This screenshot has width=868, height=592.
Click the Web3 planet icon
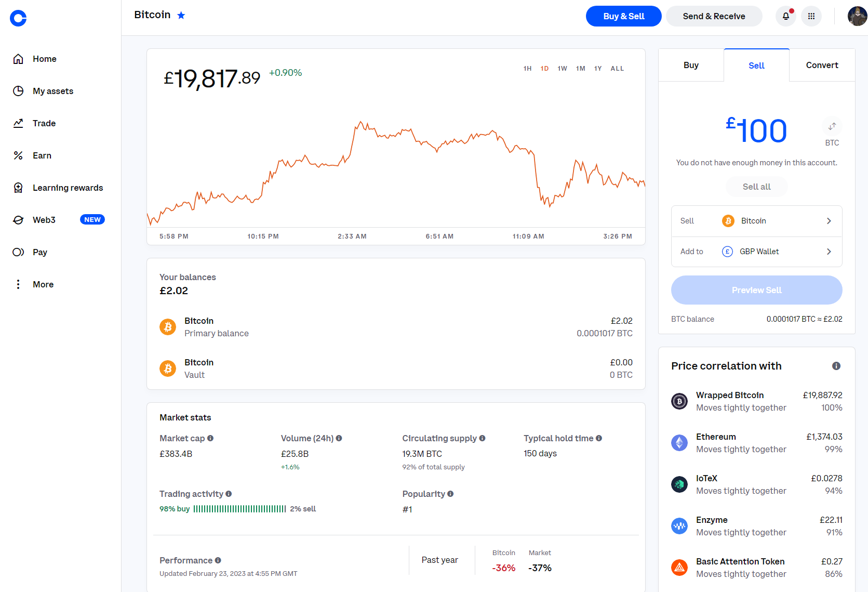(18, 220)
